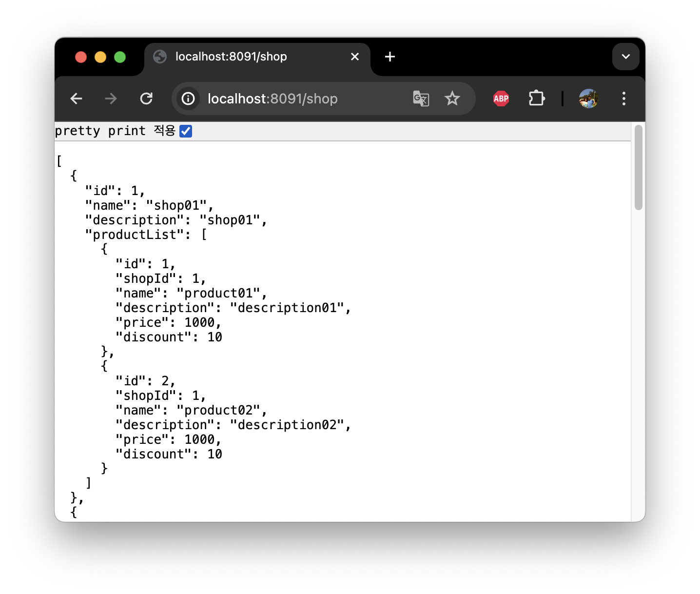Image resolution: width=700 pixels, height=594 pixels.
Task: Open a new tab with the plus button
Action: click(389, 57)
